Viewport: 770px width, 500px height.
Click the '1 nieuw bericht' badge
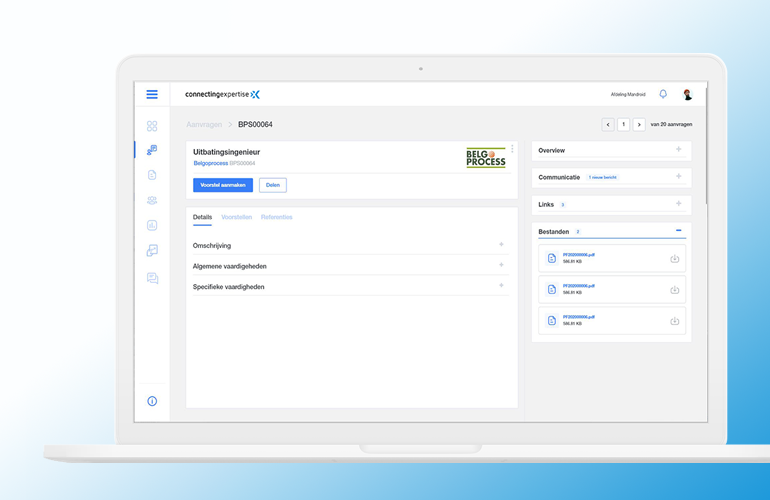[x=603, y=177]
